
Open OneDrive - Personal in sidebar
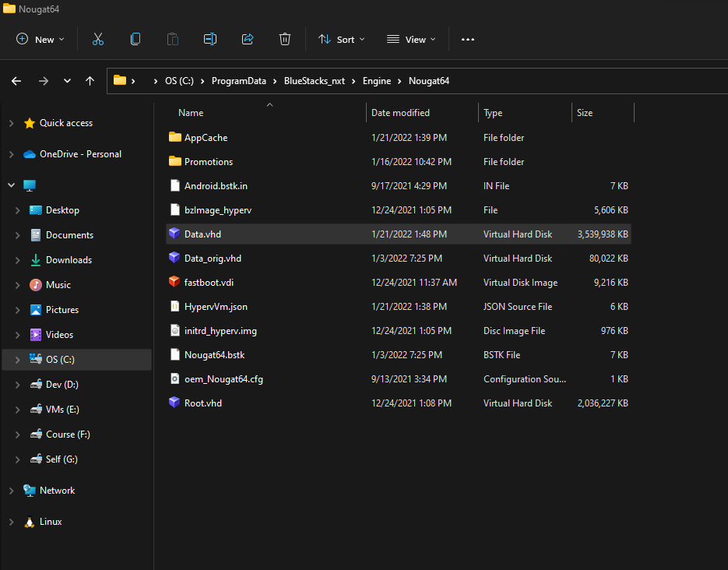click(80, 154)
